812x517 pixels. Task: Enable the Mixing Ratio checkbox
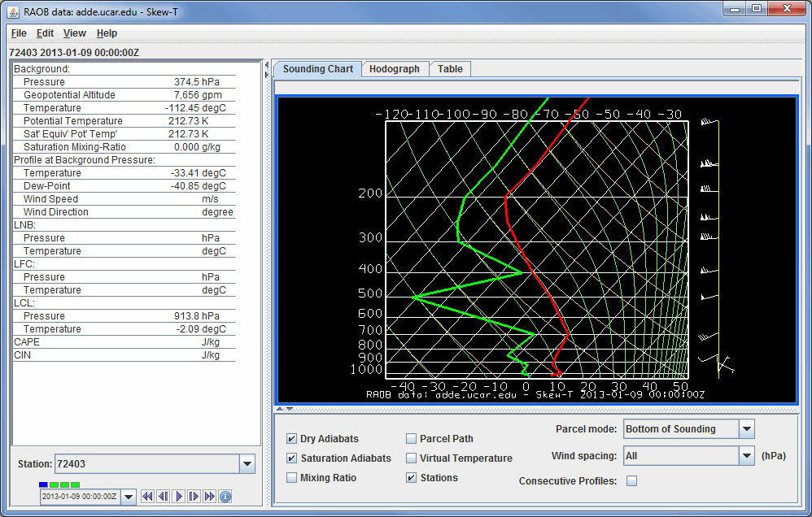coord(292,478)
